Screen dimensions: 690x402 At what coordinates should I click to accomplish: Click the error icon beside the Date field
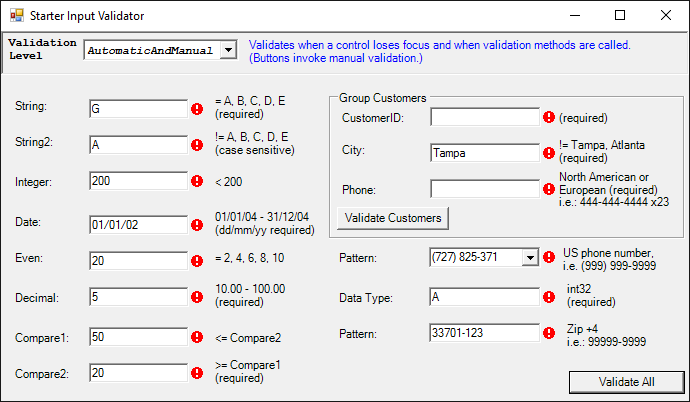pos(197,223)
